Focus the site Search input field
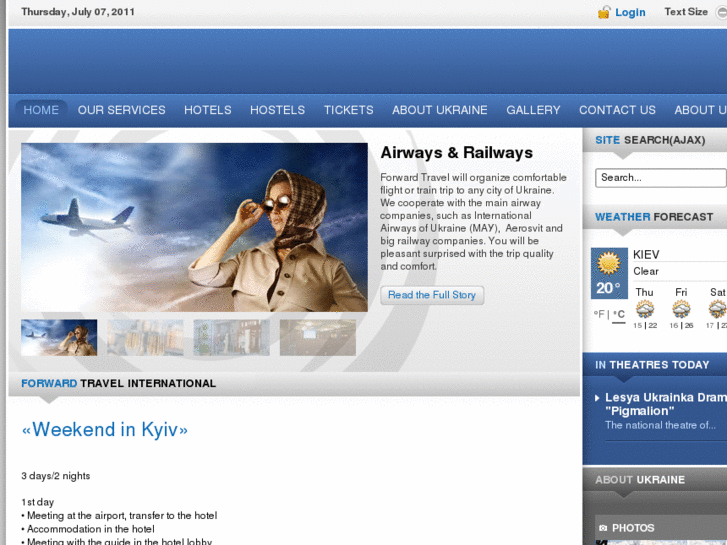727x545 pixels. [661, 178]
